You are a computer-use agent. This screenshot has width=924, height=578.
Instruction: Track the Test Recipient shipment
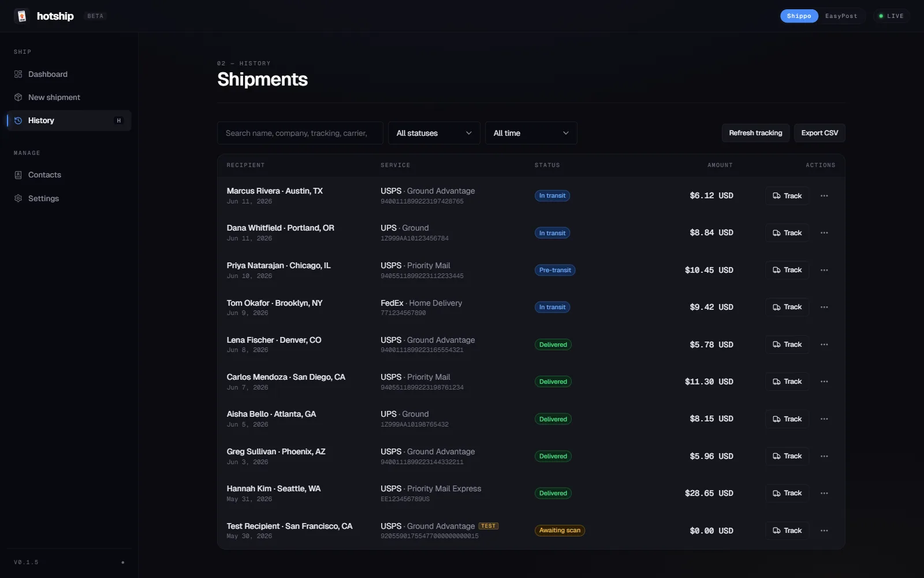787,531
